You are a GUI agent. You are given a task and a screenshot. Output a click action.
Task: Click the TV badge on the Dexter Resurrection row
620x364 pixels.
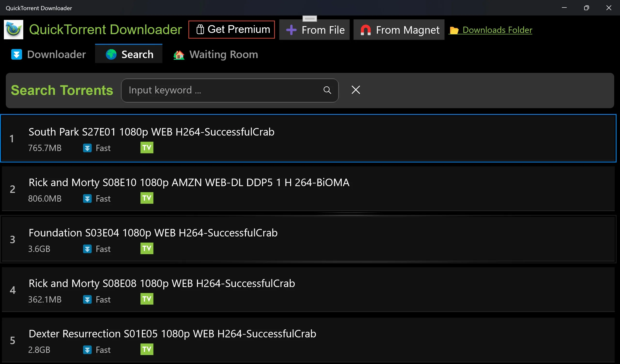(x=147, y=349)
